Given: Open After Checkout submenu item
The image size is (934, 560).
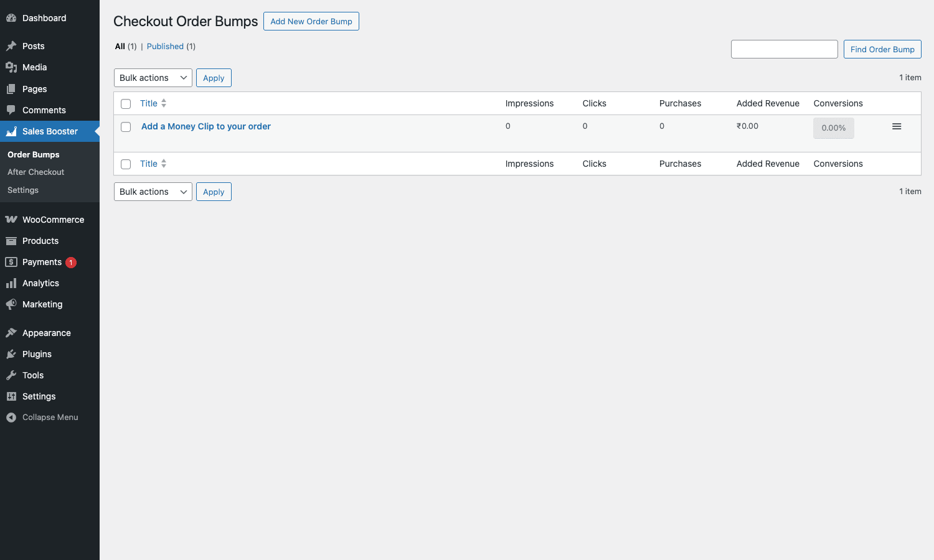Looking at the screenshot, I should [x=36, y=172].
